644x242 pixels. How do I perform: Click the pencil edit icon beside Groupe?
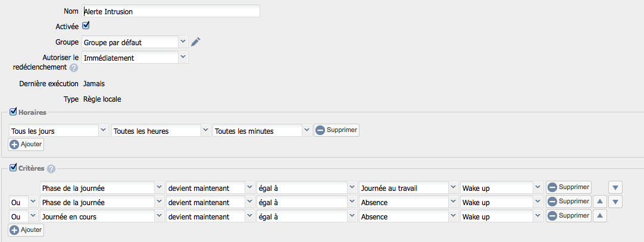pos(196,42)
